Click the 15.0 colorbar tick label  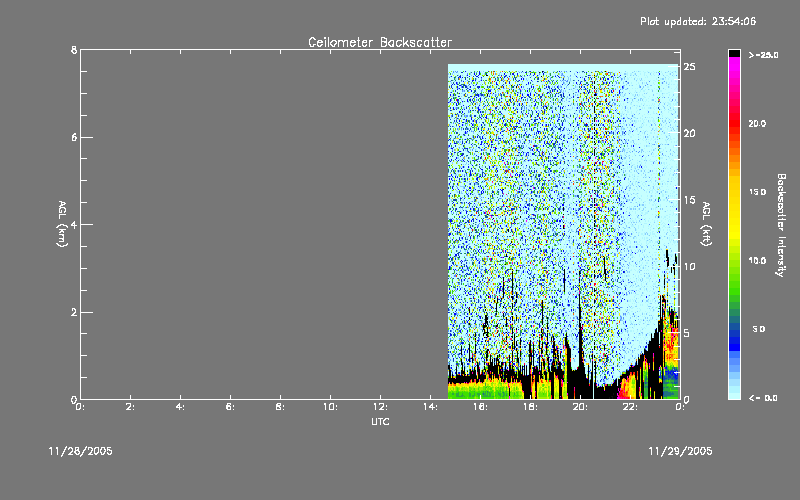(757, 192)
